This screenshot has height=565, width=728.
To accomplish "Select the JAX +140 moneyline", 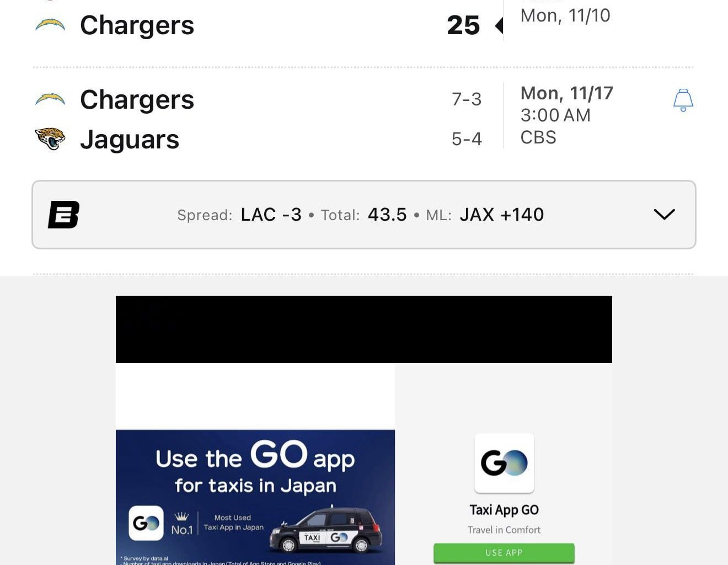I will [501, 215].
